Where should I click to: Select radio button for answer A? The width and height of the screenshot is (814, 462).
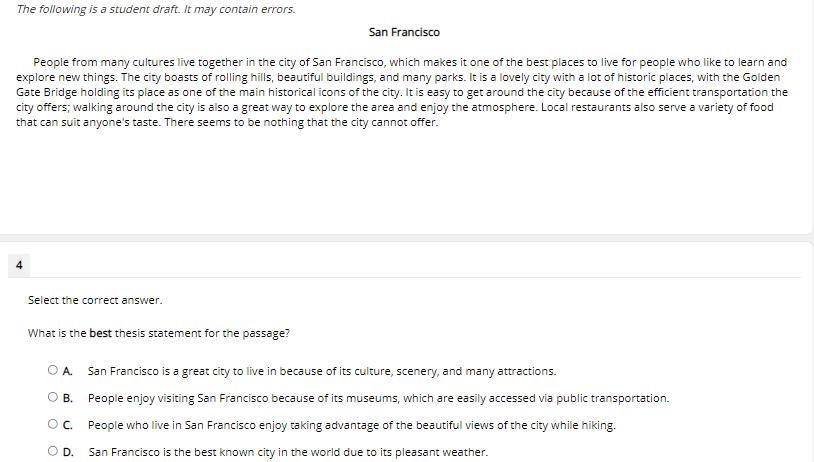[52, 370]
